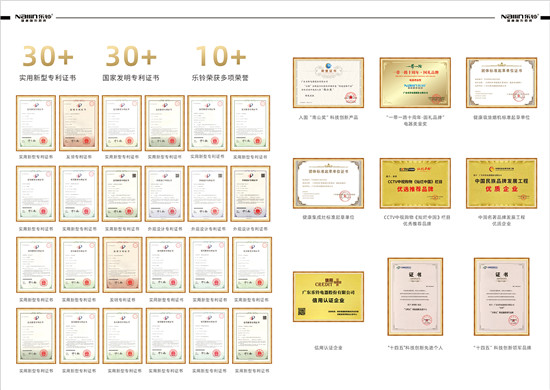Image resolution: width=550 pixels, height=390 pixels.
Task: Open the first 外观设计专利证书 in second row
Action: pos(165,194)
